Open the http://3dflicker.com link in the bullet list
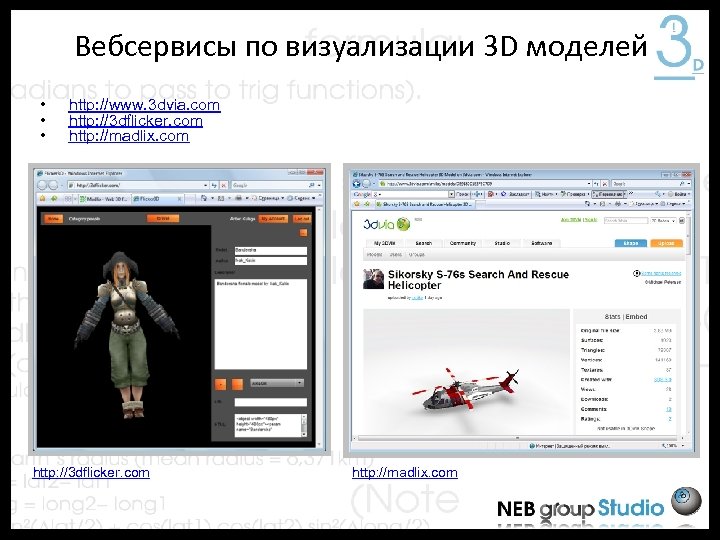 point(135,121)
